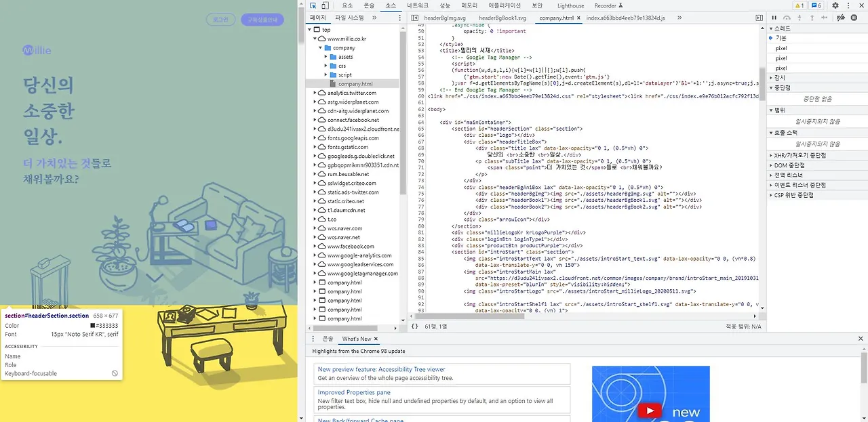Screen dimensions: 868x422
Task: Hide the file navigator sidebar icon
Action: coord(414,18)
